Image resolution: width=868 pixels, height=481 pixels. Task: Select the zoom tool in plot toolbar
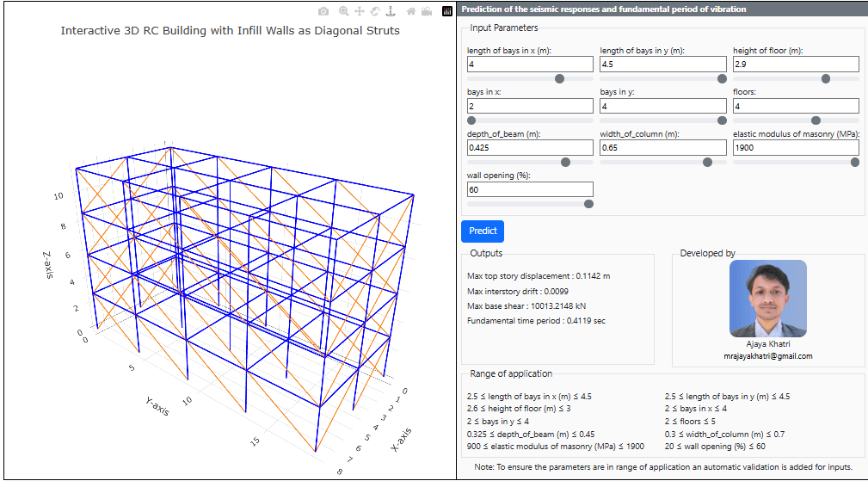click(x=344, y=11)
